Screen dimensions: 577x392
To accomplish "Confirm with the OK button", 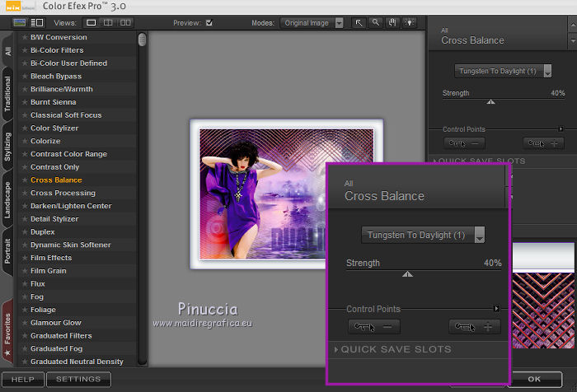I will pos(534,379).
